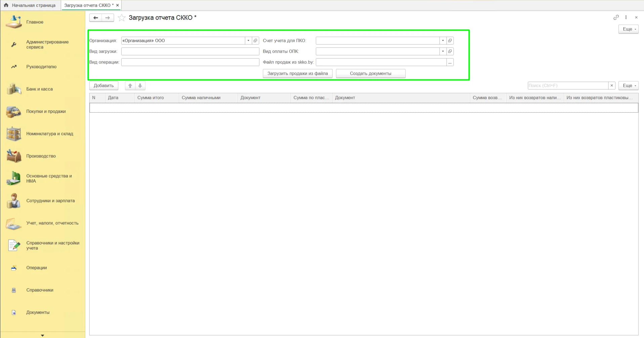Click Загрузить продажи из файла button
Screen dimensions: 644x338
[298, 73]
